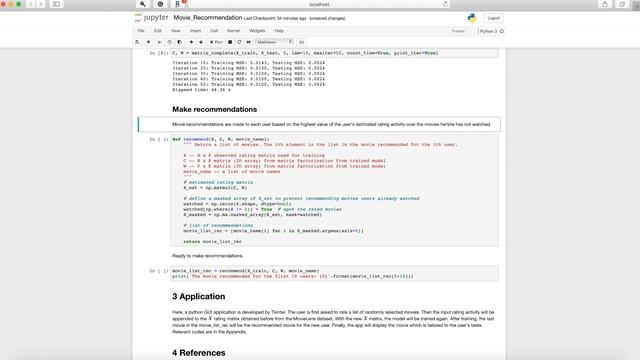Open the Edit menu

click(158, 31)
